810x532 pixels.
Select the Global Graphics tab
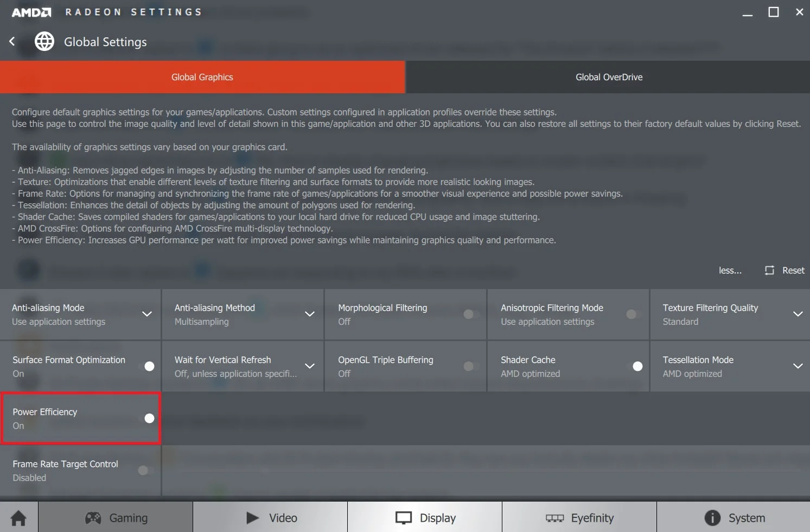(x=202, y=77)
